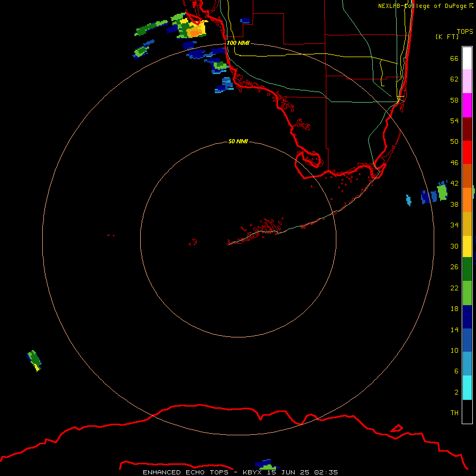Click the legend value 50
This screenshot has height=476, width=476.
pos(454,142)
